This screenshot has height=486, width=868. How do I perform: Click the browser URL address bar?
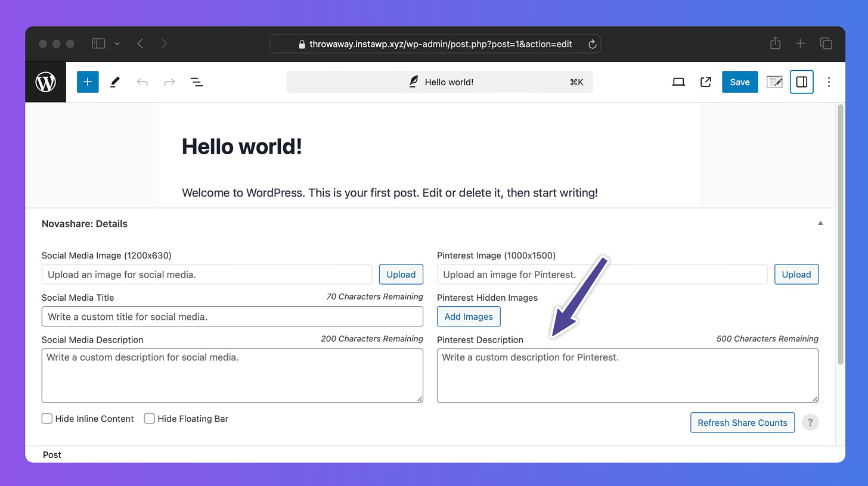[435, 44]
